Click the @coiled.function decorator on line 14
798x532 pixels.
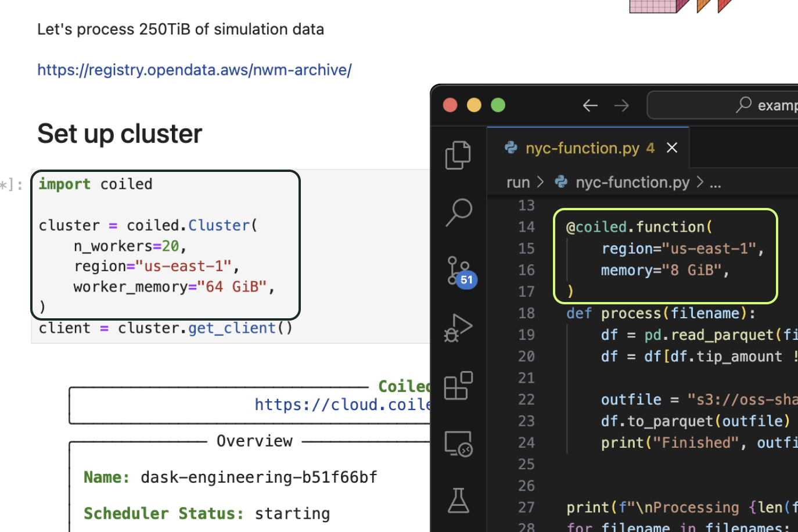click(x=639, y=227)
